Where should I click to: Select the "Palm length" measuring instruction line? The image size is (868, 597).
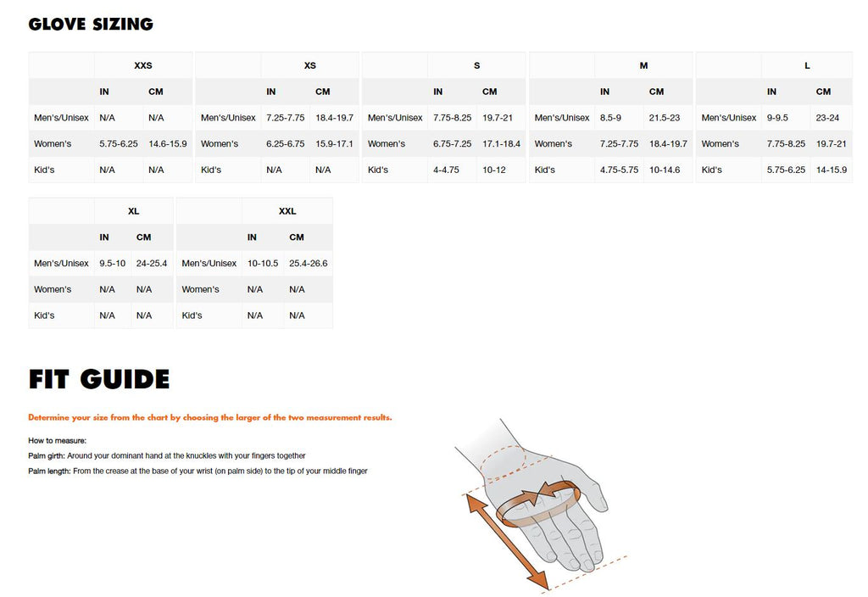pos(198,471)
